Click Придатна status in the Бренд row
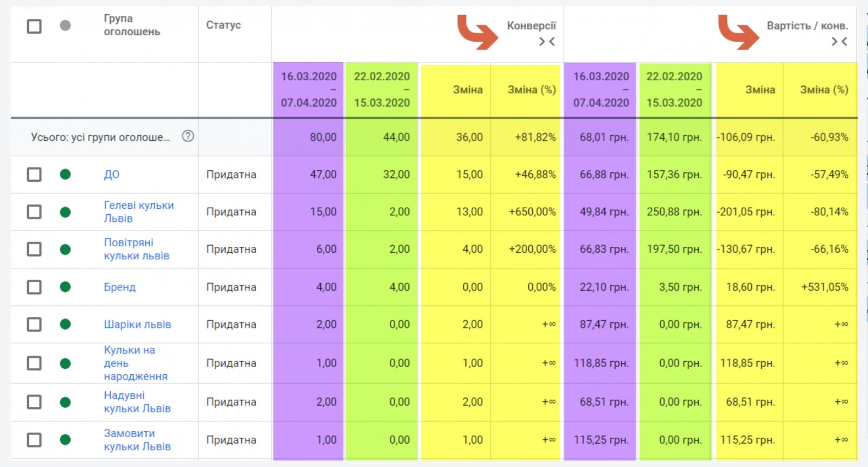The height and width of the screenshot is (467, 868). point(231,287)
